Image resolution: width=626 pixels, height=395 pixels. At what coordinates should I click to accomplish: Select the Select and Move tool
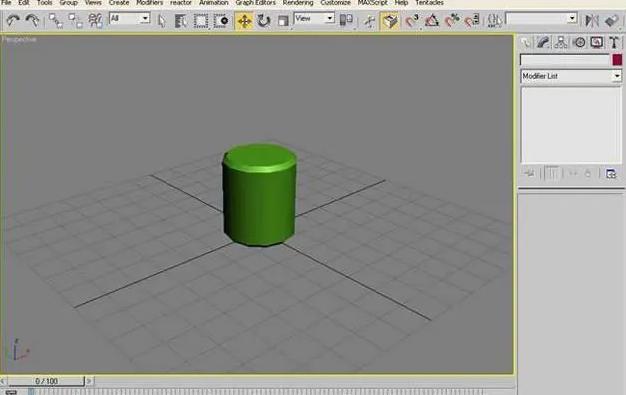tap(244, 21)
